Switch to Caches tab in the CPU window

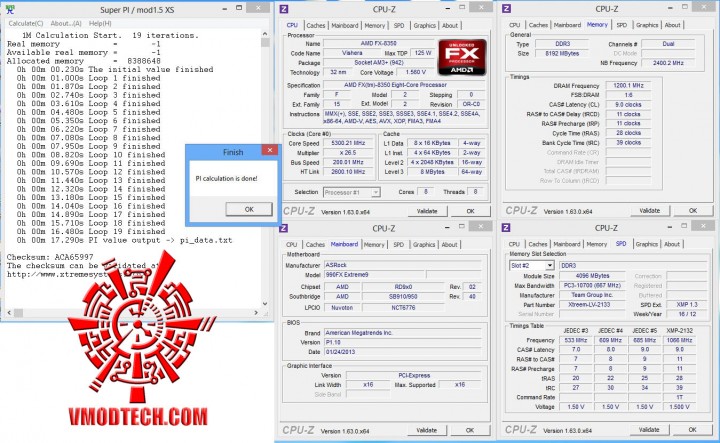[x=315, y=26]
